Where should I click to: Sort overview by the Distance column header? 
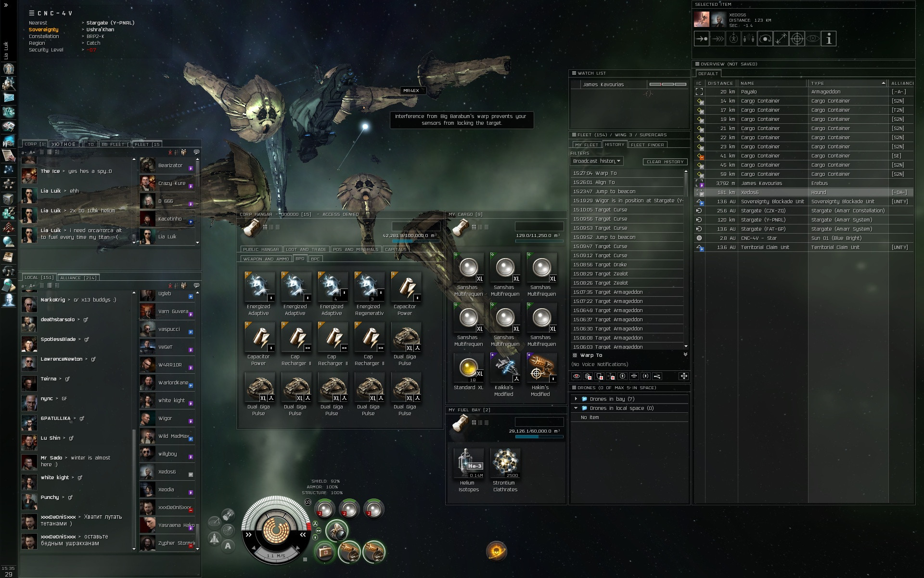pyautogui.click(x=721, y=83)
